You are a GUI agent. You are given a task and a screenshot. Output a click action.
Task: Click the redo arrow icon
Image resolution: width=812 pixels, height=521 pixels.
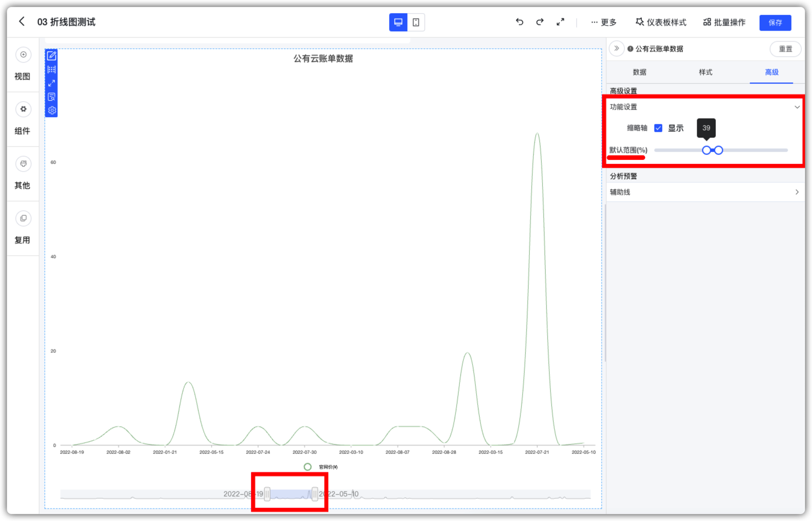[539, 22]
